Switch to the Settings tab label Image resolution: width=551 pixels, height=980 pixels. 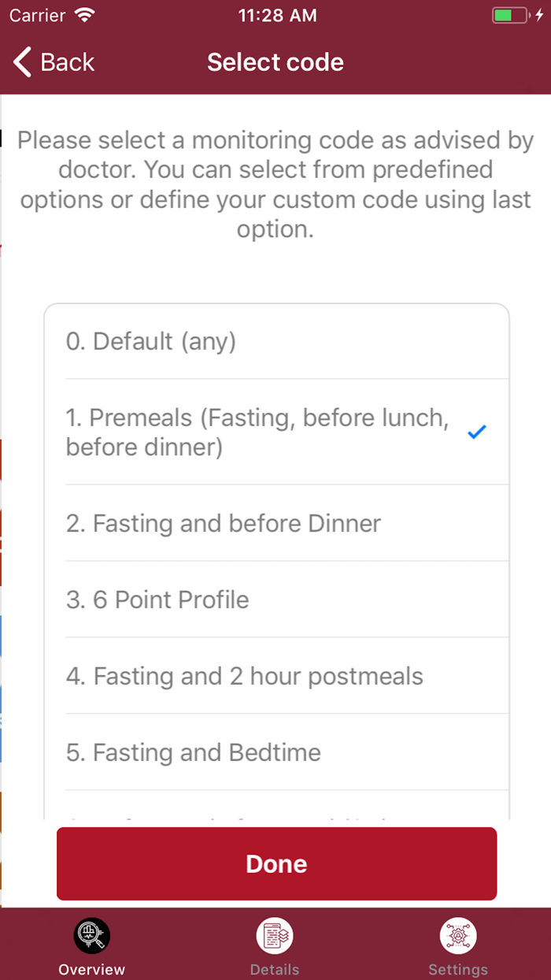pyautogui.click(x=458, y=970)
